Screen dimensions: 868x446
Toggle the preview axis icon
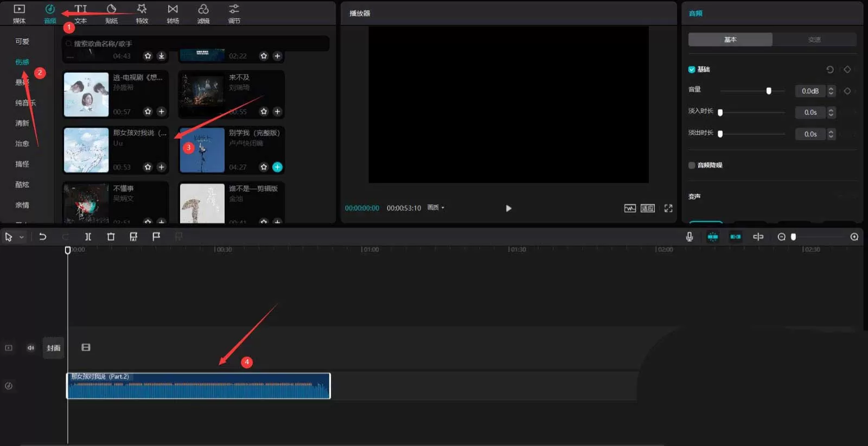point(758,237)
